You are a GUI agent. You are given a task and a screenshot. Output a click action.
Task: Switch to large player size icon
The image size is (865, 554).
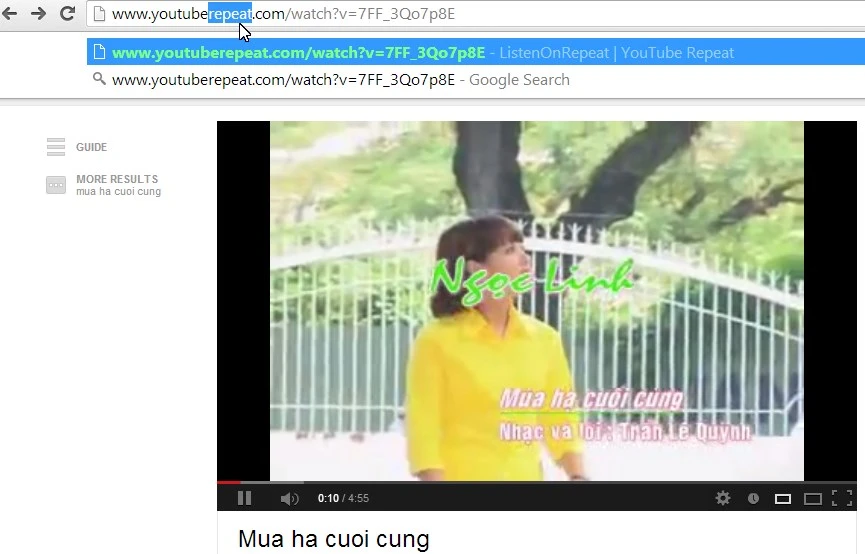click(x=813, y=499)
